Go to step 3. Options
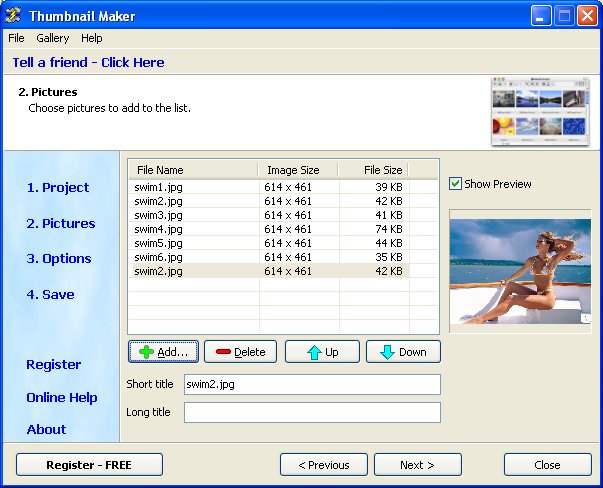Screen dimensions: 603x488 point(59,258)
